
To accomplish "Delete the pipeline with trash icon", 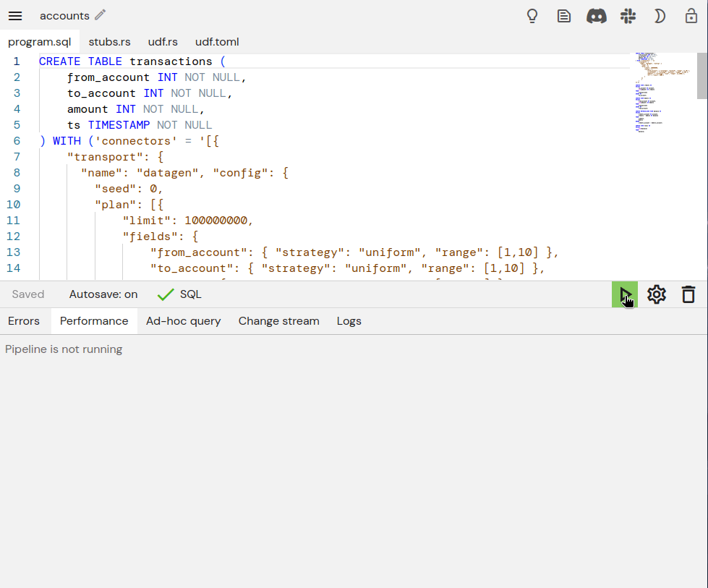I will point(688,294).
